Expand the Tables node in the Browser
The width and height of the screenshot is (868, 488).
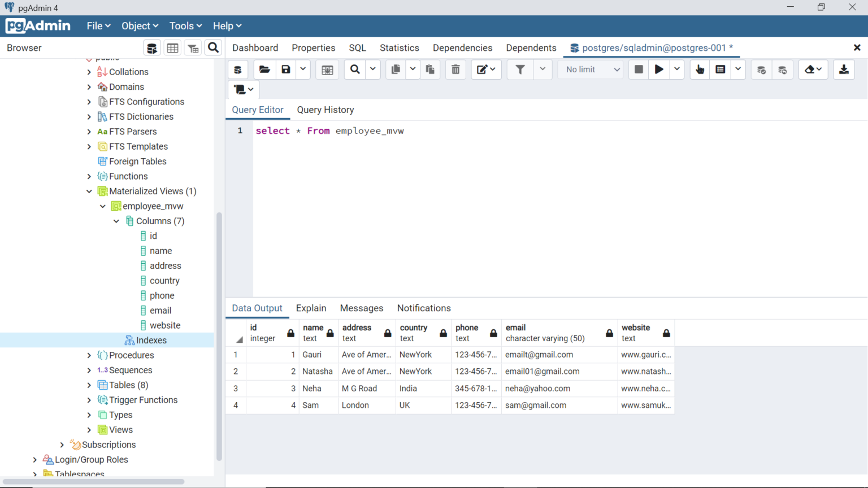pos(89,385)
